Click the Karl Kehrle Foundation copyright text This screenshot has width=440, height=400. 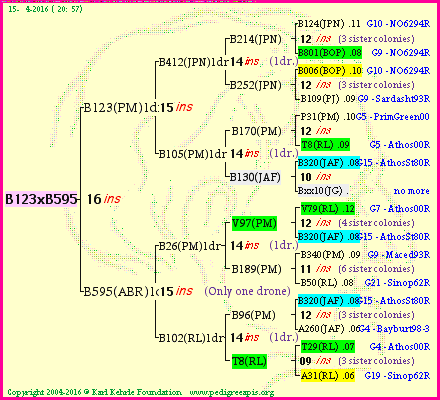[x=94, y=392]
